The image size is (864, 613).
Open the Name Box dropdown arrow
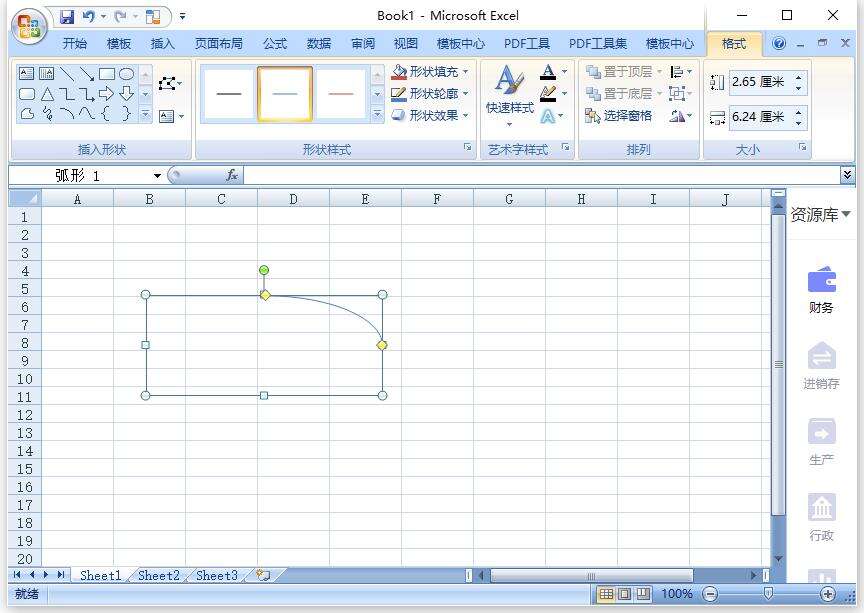point(157,176)
